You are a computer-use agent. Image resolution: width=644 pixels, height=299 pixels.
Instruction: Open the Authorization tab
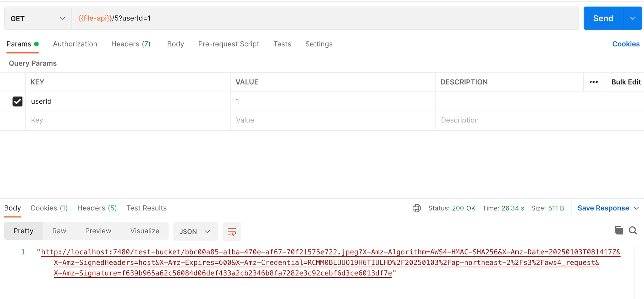(75, 44)
